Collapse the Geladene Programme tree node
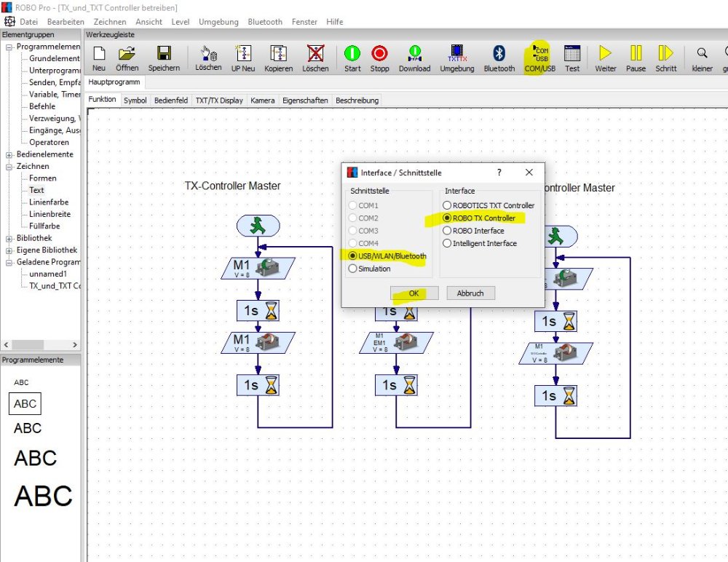Image resolution: width=728 pixels, height=562 pixels. [9, 262]
